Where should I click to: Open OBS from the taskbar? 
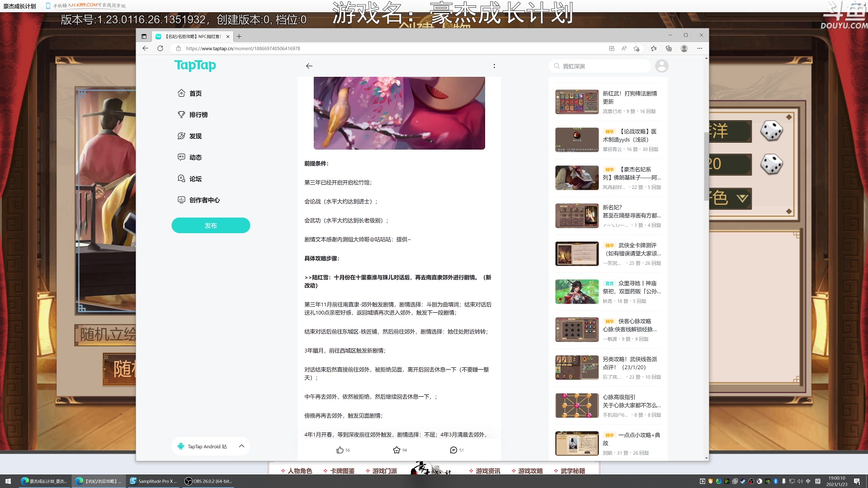click(208, 481)
